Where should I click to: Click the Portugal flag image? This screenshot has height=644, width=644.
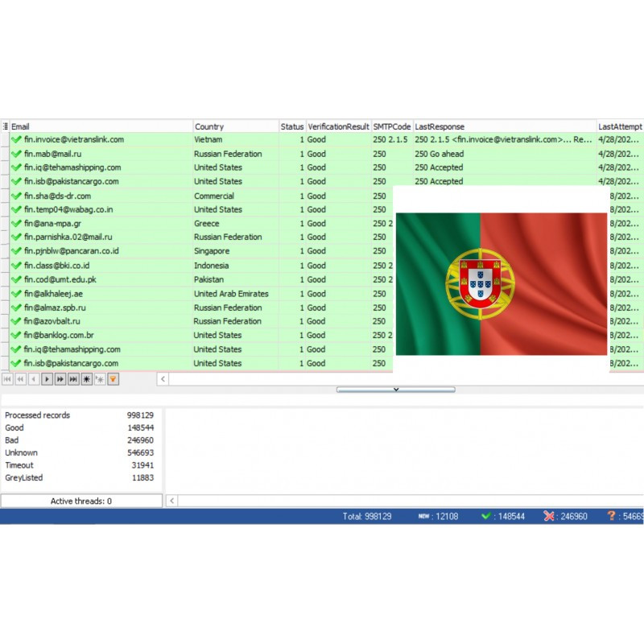[501, 283]
